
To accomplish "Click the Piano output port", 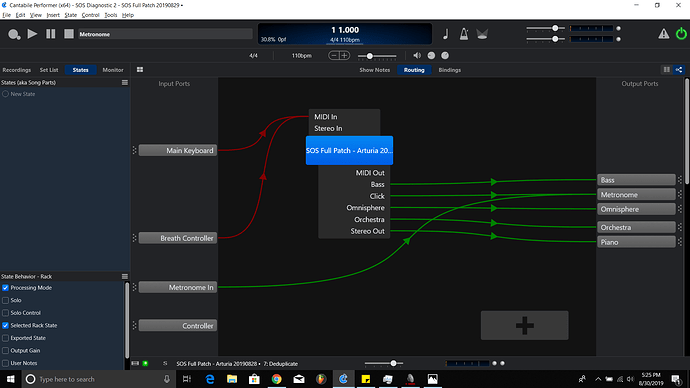I will coord(636,242).
